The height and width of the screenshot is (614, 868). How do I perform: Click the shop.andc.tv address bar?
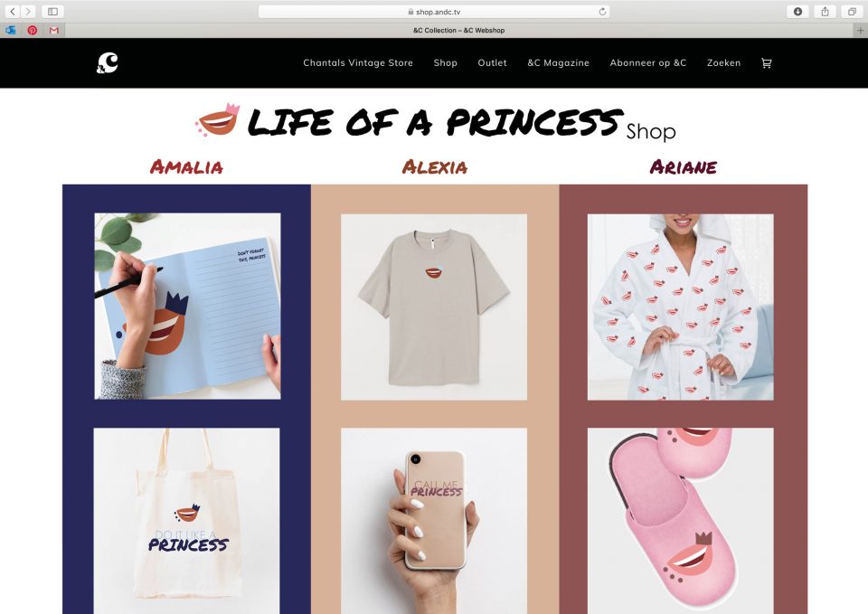(x=434, y=12)
